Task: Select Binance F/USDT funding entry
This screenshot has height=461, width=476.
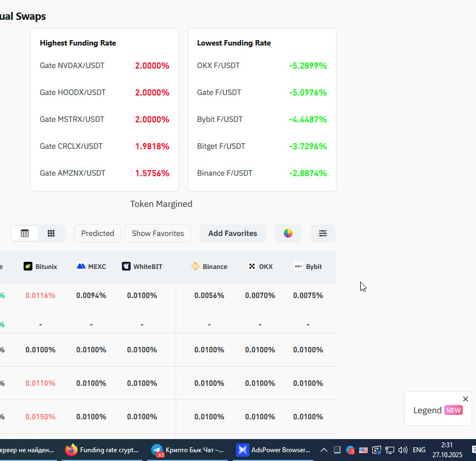Action: tap(262, 173)
